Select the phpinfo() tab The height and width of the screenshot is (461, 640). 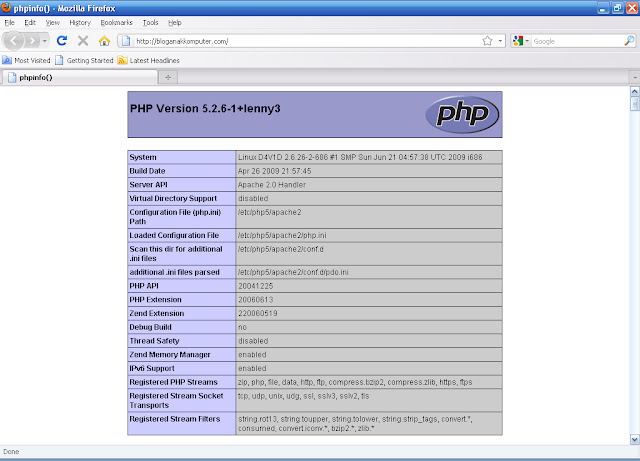point(80,78)
